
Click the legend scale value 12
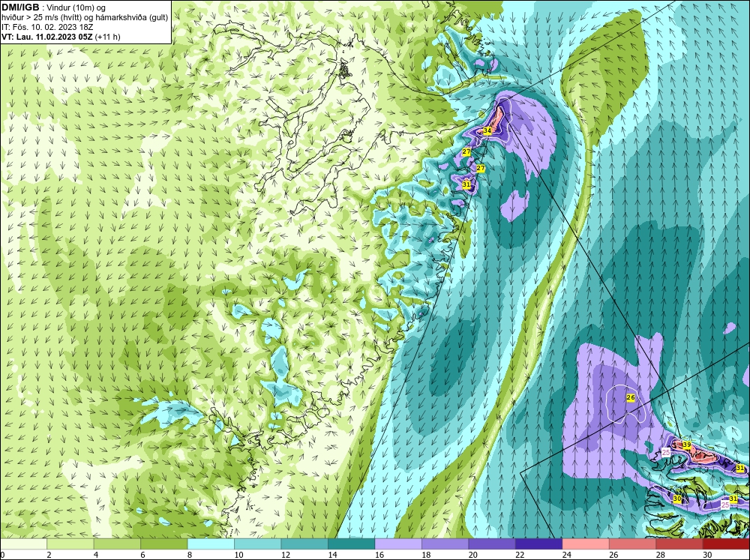pyautogui.click(x=286, y=555)
